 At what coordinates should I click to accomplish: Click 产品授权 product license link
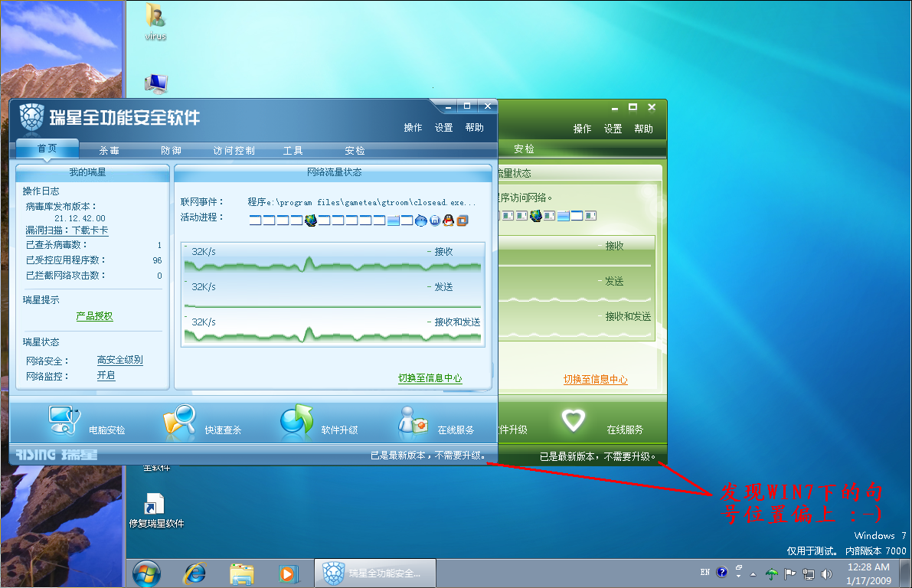[94, 315]
